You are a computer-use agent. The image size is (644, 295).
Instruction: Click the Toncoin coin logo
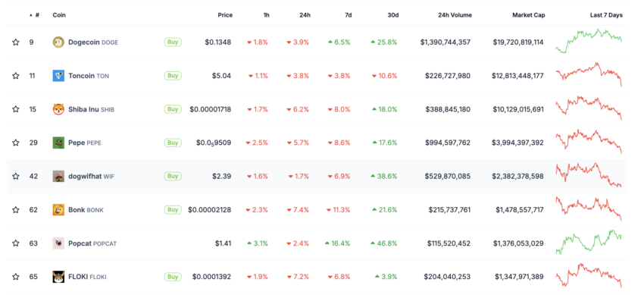pos(58,76)
